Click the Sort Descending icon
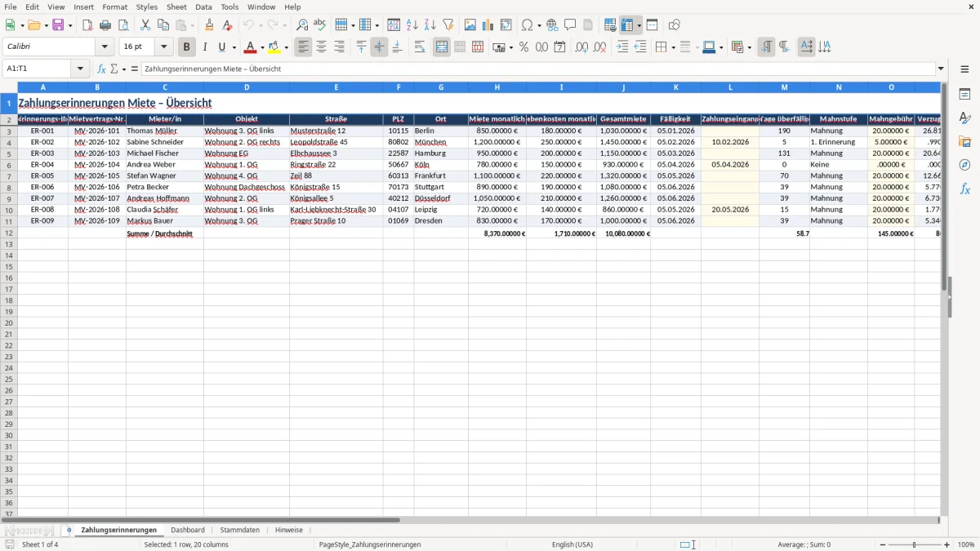The image size is (980, 551). 430,25
